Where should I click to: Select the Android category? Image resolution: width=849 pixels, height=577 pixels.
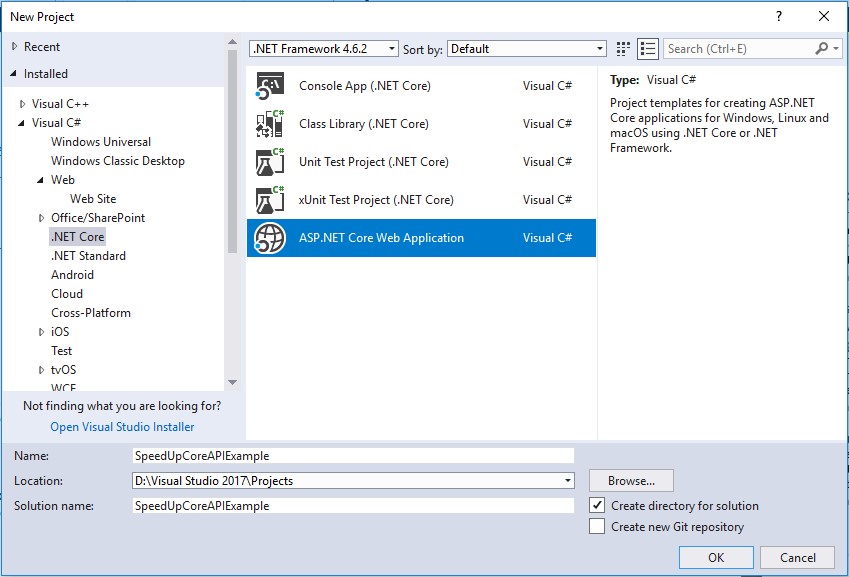[73, 274]
